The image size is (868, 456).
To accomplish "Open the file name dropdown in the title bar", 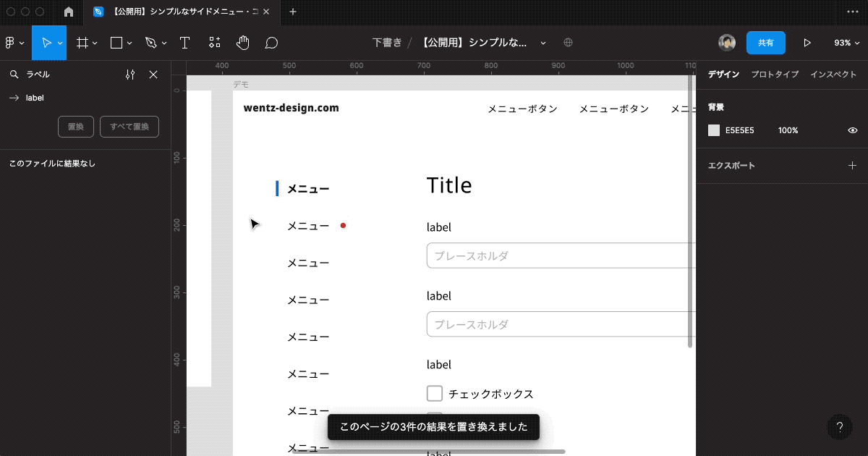I will [x=542, y=42].
